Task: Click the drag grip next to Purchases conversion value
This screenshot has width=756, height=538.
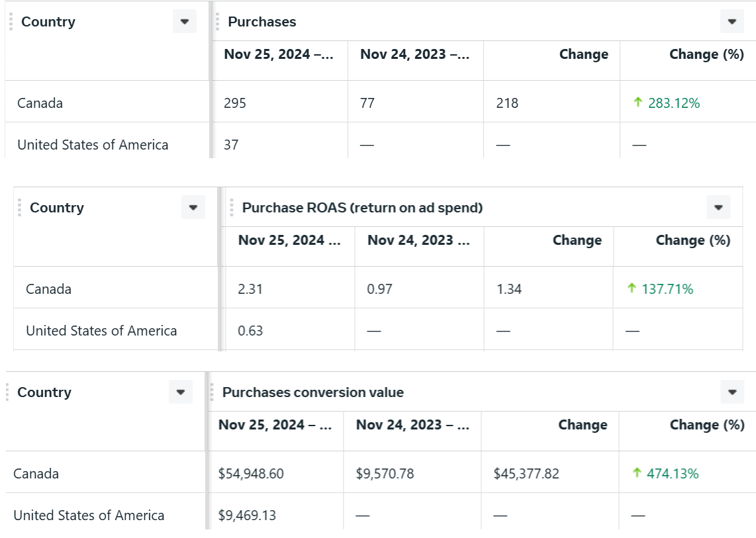Action: click(x=213, y=392)
